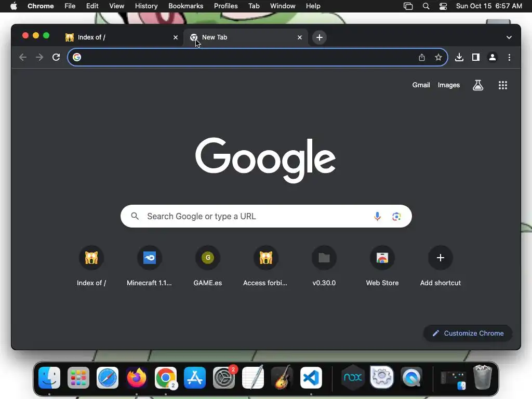Close the Index of / tab
The height and width of the screenshot is (399, 532).
click(x=176, y=37)
